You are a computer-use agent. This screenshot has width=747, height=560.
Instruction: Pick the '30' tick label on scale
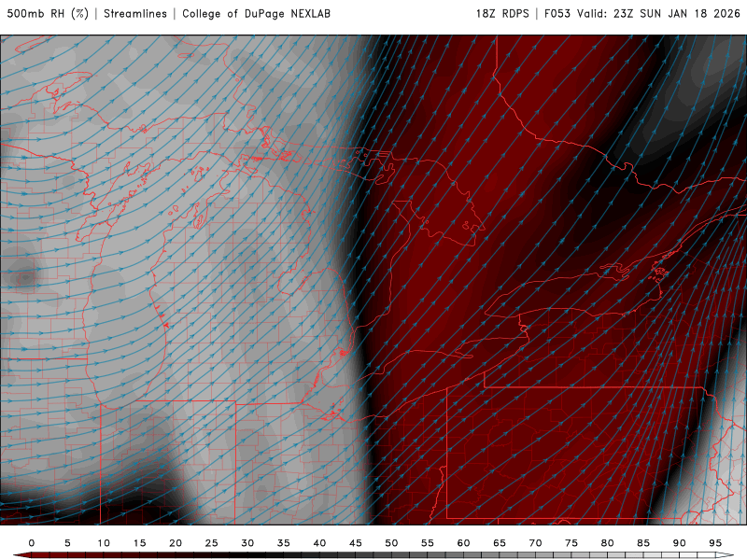247,543
